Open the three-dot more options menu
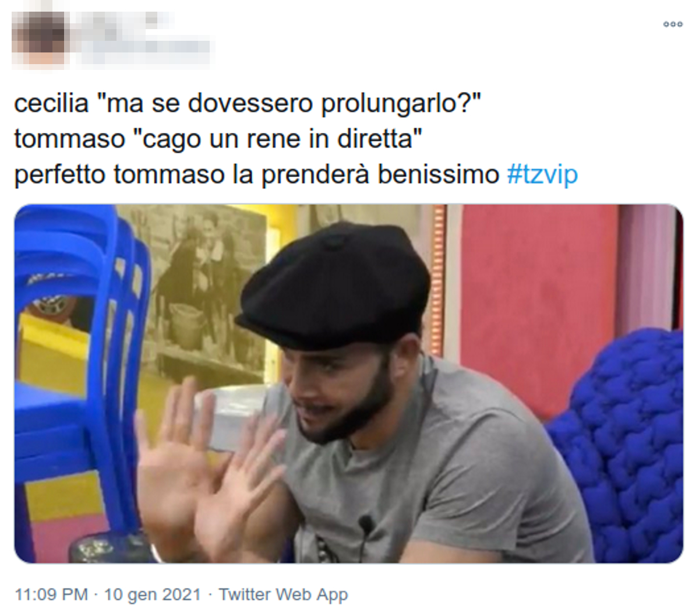699x616 pixels. point(673,24)
